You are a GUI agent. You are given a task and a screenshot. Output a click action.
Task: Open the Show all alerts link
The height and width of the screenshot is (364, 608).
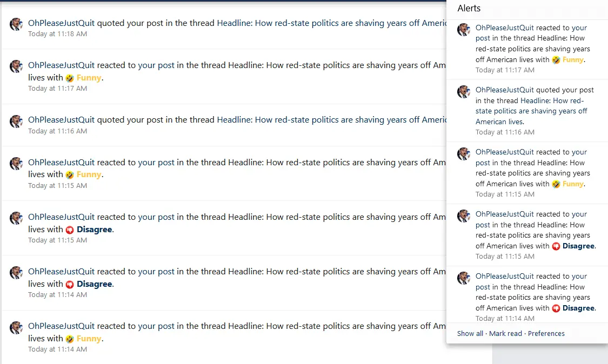470,334
